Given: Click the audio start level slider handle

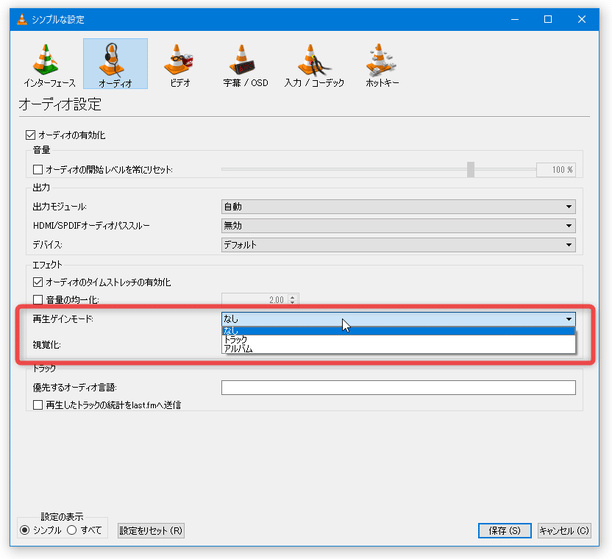Looking at the screenshot, I should (470, 170).
